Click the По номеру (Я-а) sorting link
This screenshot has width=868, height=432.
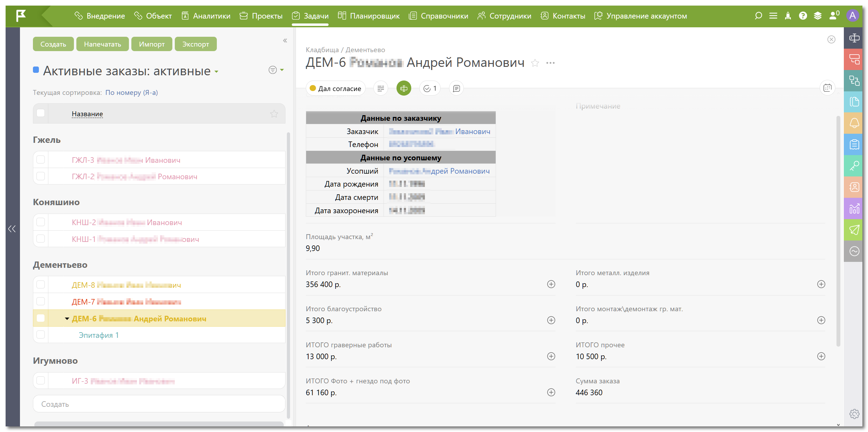click(x=131, y=92)
